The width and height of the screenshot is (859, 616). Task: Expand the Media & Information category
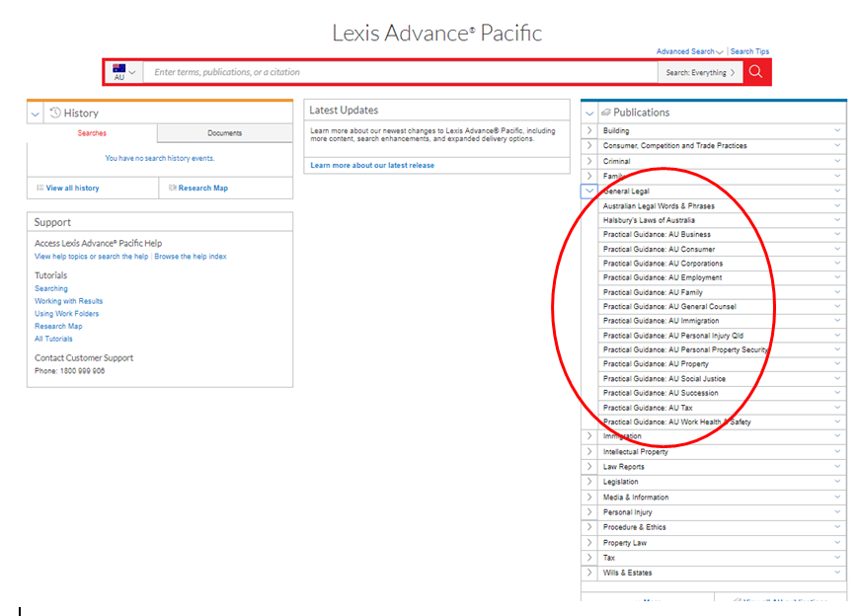[589, 497]
